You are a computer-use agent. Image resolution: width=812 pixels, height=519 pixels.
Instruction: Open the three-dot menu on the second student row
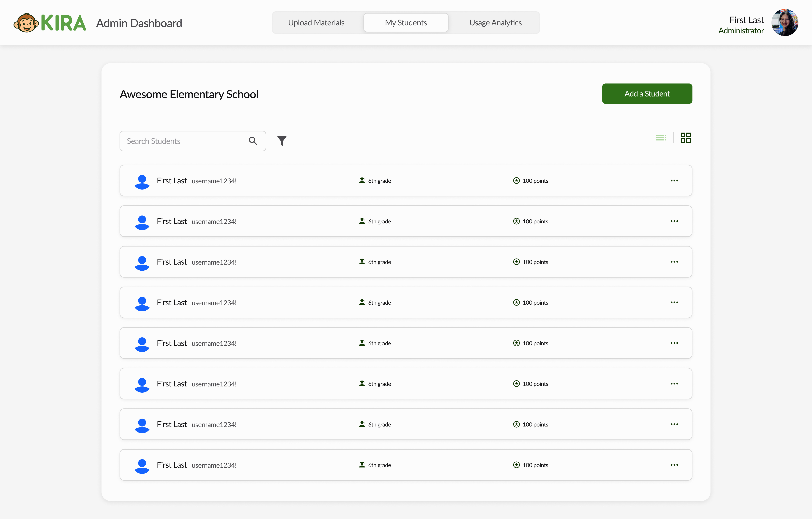point(674,221)
